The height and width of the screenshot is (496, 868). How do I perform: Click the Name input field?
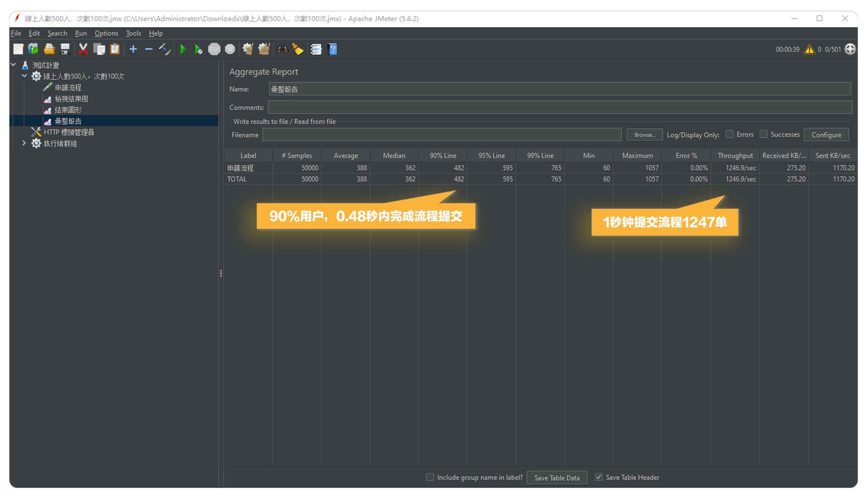560,89
